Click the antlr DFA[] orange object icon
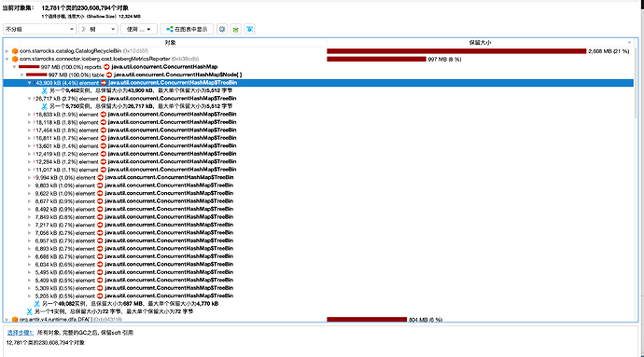This screenshot has height=357, width=644. point(15,319)
